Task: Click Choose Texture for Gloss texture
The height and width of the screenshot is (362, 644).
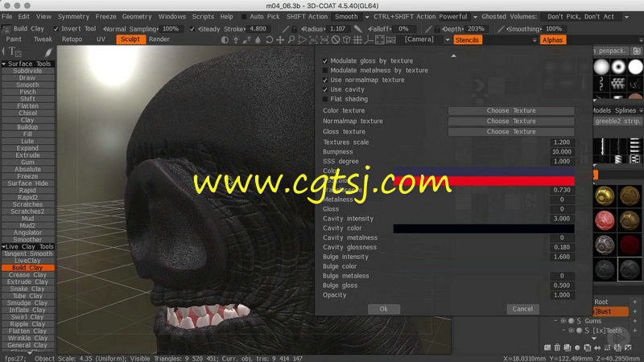Action: [x=511, y=132]
